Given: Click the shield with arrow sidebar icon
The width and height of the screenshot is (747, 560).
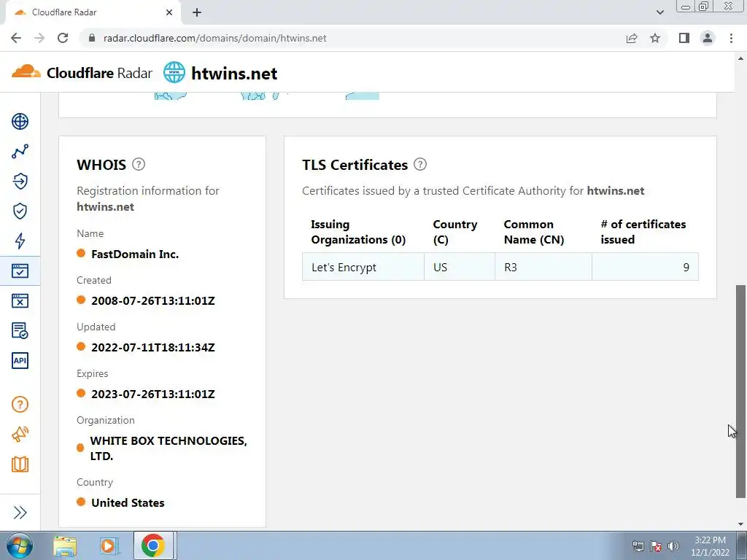Looking at the screenshot, I should (20, 182).
